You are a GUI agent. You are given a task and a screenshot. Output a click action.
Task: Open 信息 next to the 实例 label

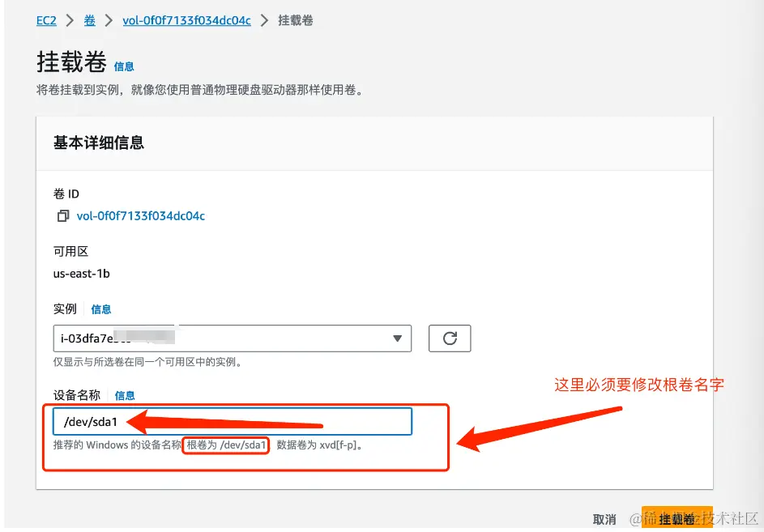(101, 309)
